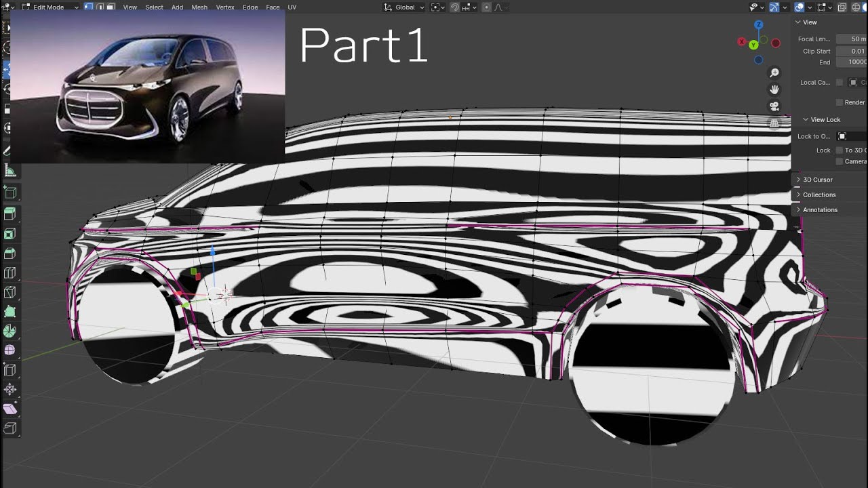Open the snapping options dropdown
The width and height of the screenshot is (868, 488).
[469, 7]
